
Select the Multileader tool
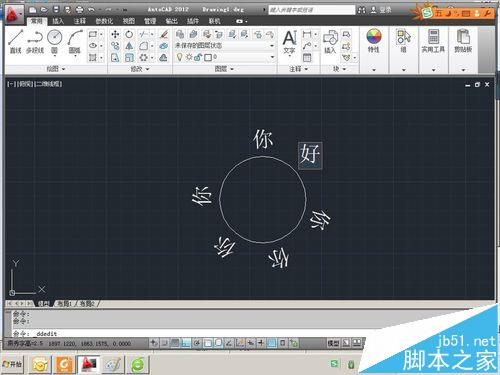click(x=307, y=46)
